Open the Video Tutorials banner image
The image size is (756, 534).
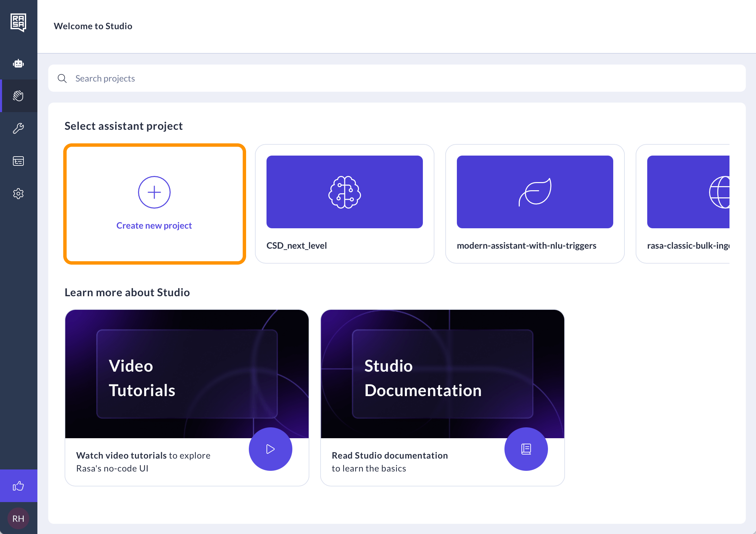pos(187,374)
